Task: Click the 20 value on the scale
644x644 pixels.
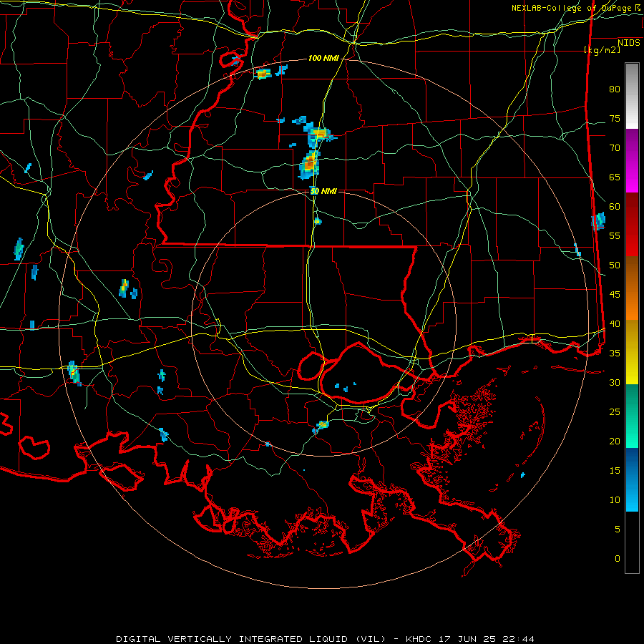Action: coord(615,441)
